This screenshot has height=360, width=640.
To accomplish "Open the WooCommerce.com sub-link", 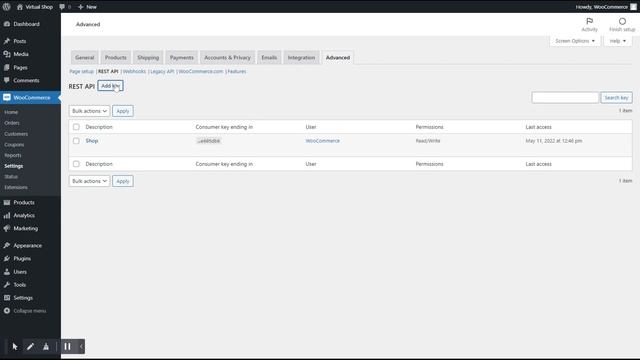I will 201,71.
